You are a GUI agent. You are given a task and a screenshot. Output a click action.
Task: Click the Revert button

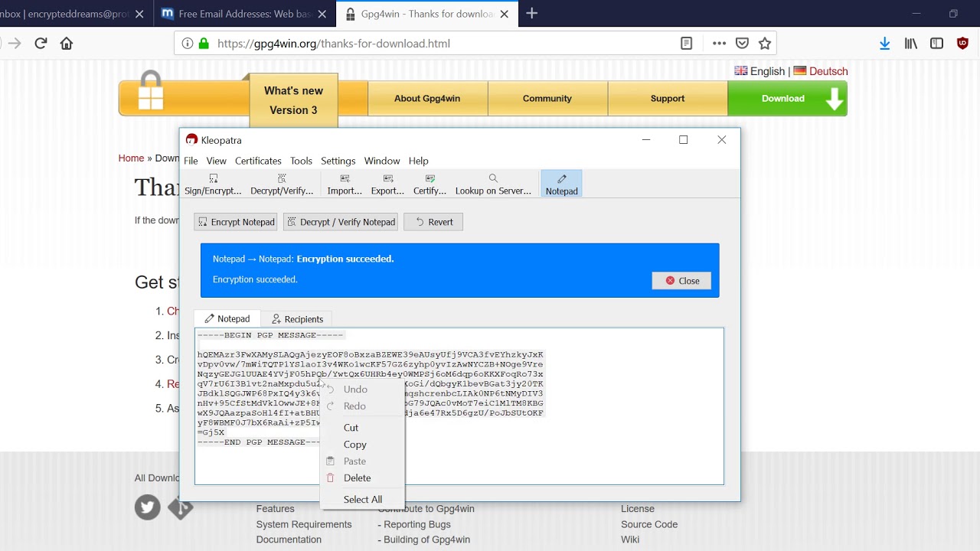point(433,222)
